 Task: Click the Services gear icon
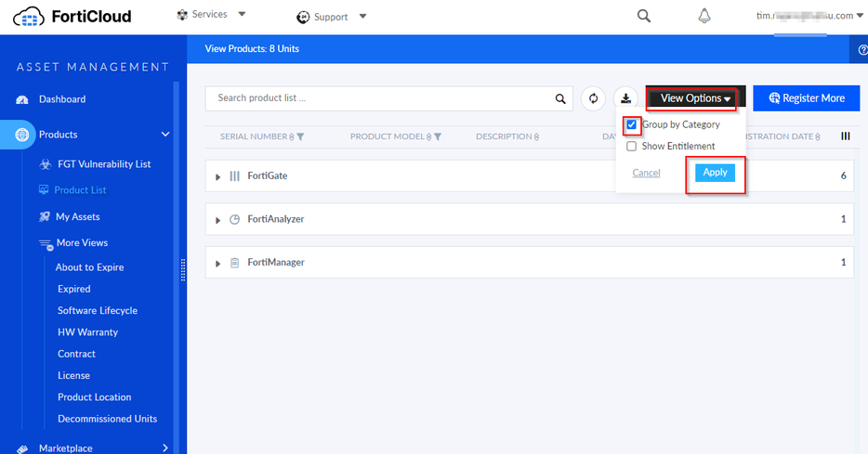(182, 15)
